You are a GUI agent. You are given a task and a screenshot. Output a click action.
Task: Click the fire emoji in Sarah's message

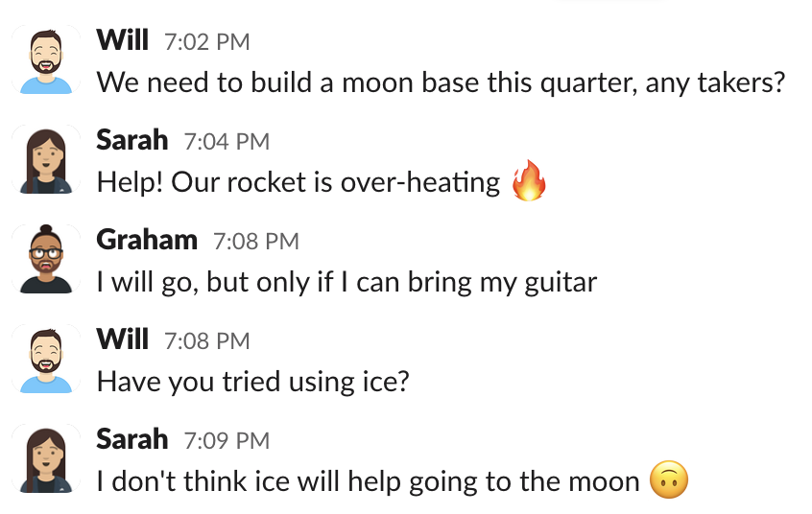(529, 182)
